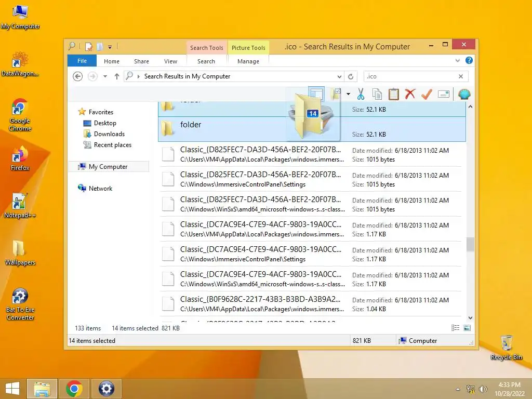
Task: Switch to the Home ribbon tab
Action: pyautogui.click(x=112, y=61)
